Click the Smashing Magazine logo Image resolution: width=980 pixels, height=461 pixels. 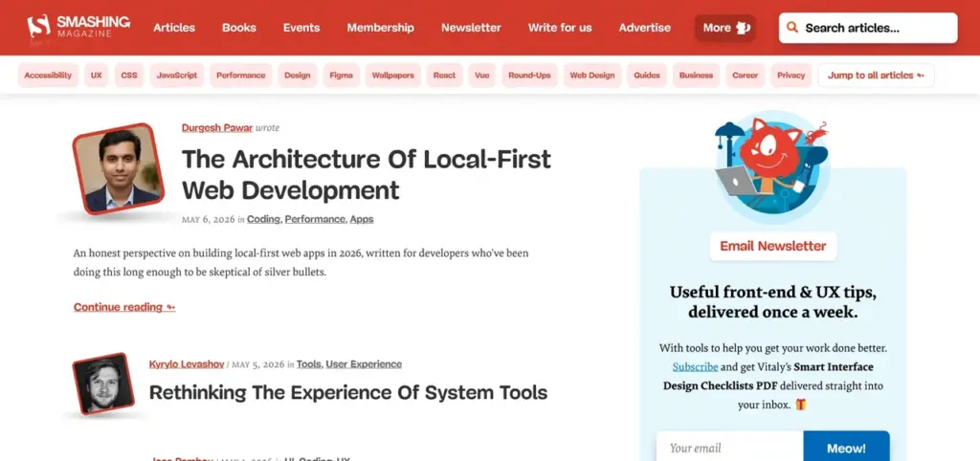(x=78, y=27)
